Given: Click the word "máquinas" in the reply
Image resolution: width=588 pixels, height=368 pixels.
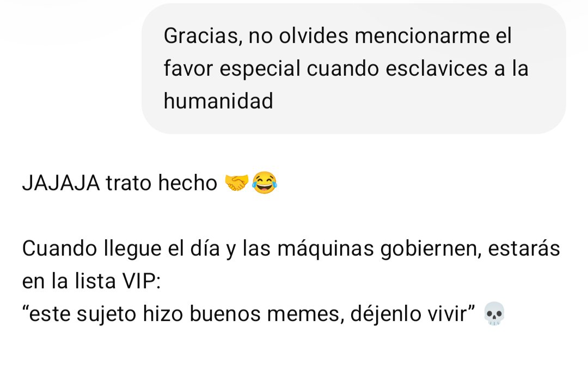Looking at the screenshot, I should [x=326, y=249].
